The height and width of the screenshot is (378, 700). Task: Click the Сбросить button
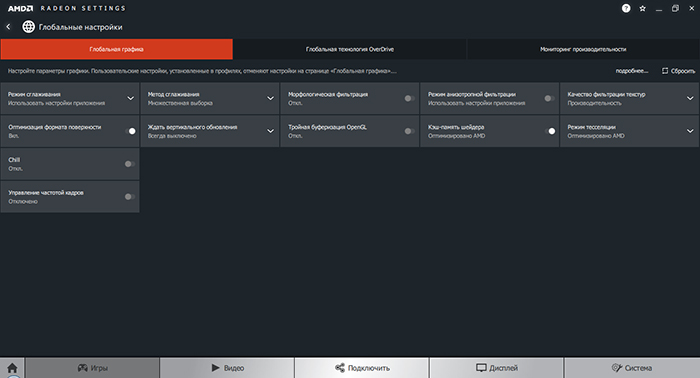678,71
